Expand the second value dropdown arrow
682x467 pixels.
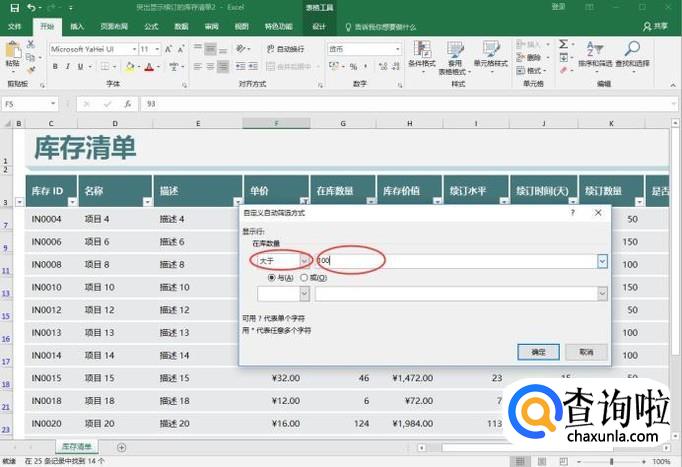pos(602,294)
